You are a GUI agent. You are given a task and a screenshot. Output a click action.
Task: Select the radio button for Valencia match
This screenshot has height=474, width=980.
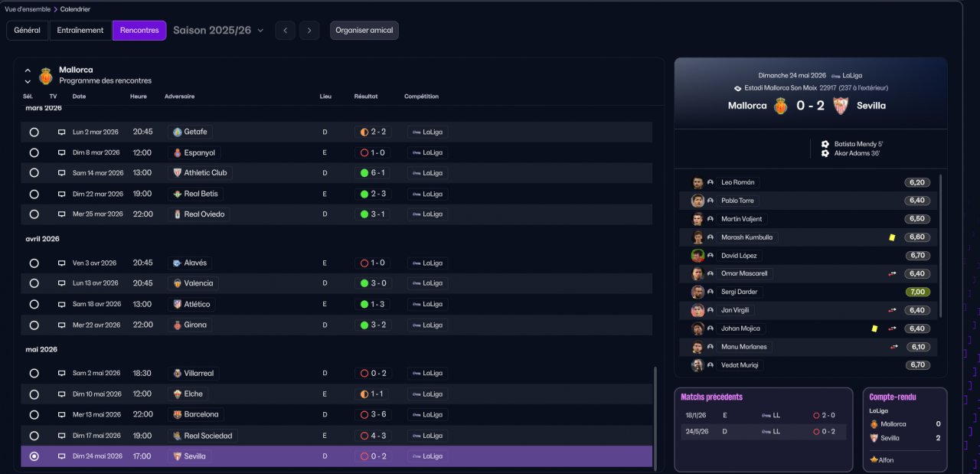(x=34, y=283)
